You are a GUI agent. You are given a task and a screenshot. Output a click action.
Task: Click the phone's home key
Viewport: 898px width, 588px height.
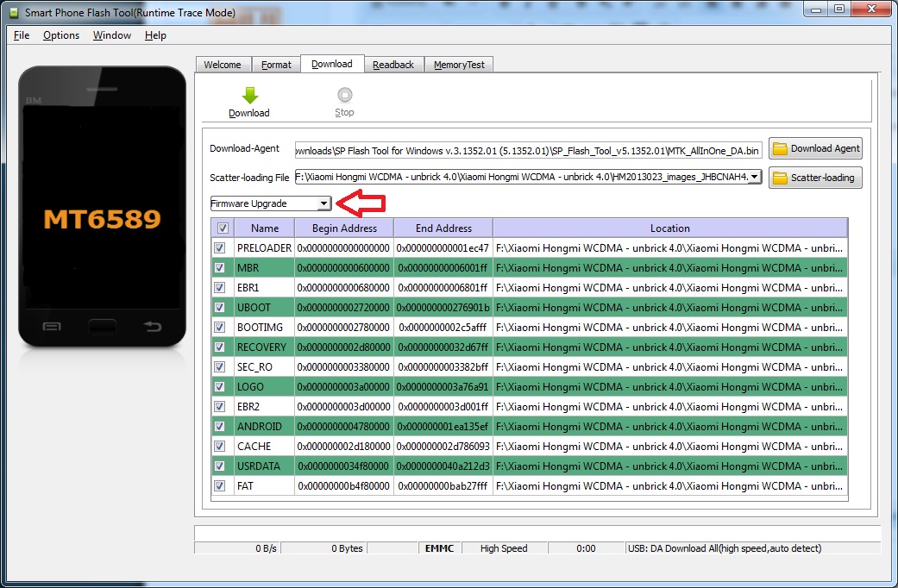102,326
